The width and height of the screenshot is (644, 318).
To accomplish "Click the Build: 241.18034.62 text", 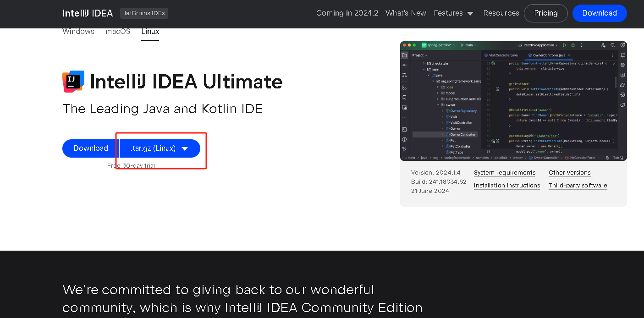I will 439,182.
